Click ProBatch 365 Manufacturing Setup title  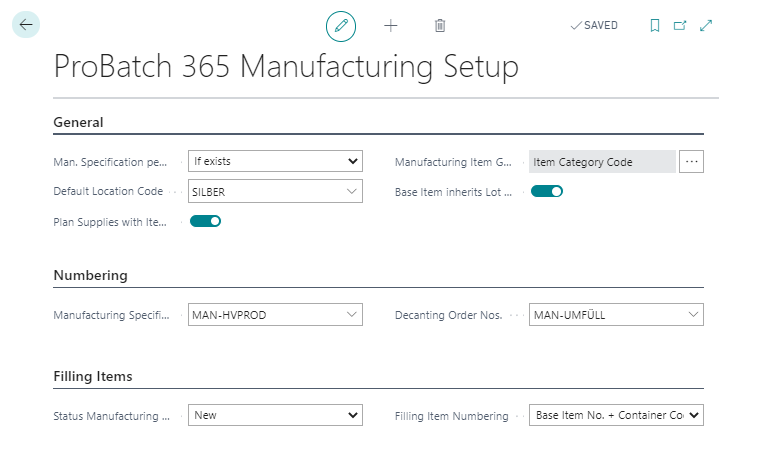coord(286,66)
